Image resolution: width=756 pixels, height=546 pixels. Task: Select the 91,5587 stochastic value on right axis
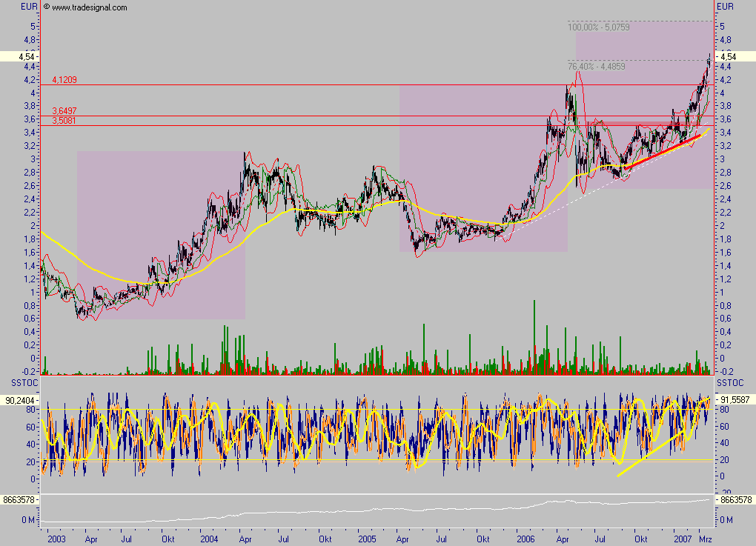732,399
